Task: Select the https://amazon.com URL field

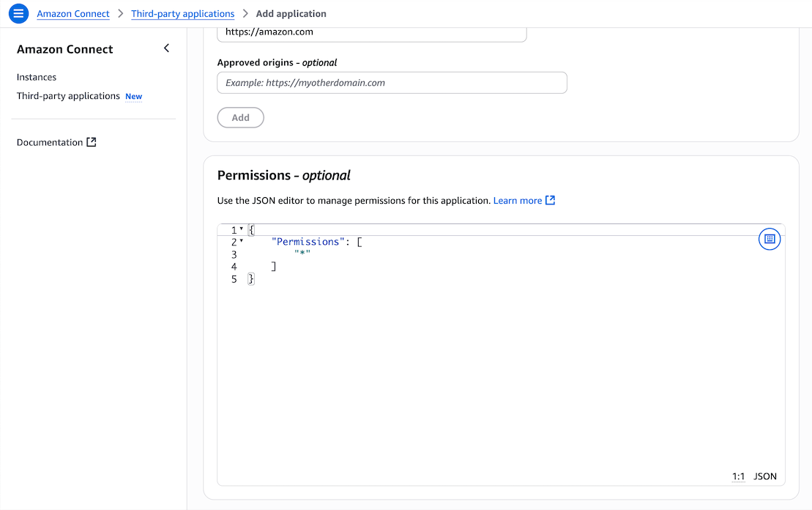Action: 371,32
